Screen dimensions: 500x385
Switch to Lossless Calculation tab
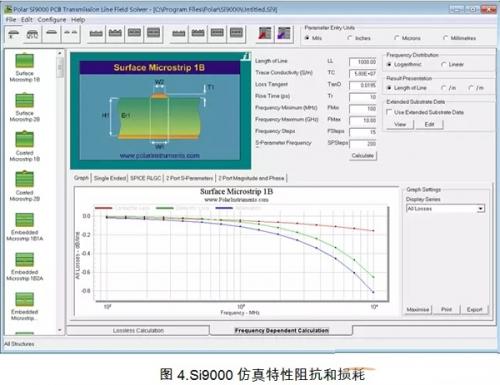point(138,330)
